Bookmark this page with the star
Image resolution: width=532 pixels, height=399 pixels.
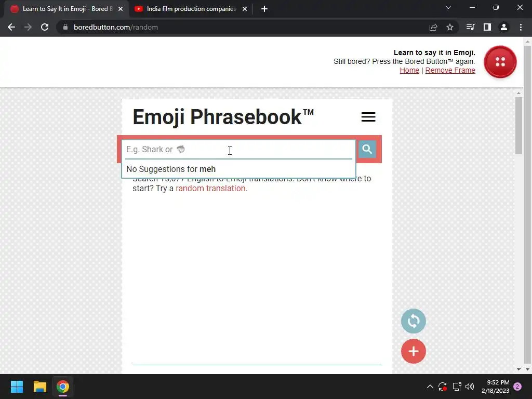pyautogui.click(x=450, y=27)
